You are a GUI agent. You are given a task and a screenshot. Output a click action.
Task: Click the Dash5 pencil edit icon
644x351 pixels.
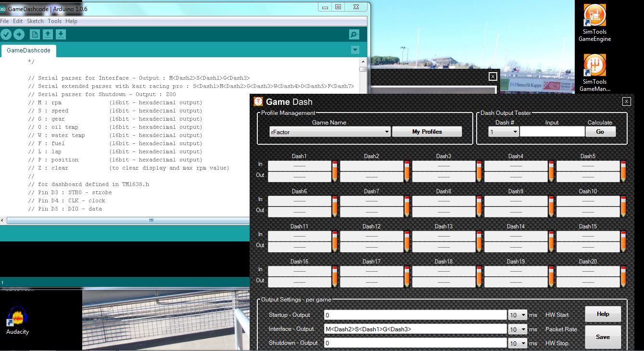623,171
